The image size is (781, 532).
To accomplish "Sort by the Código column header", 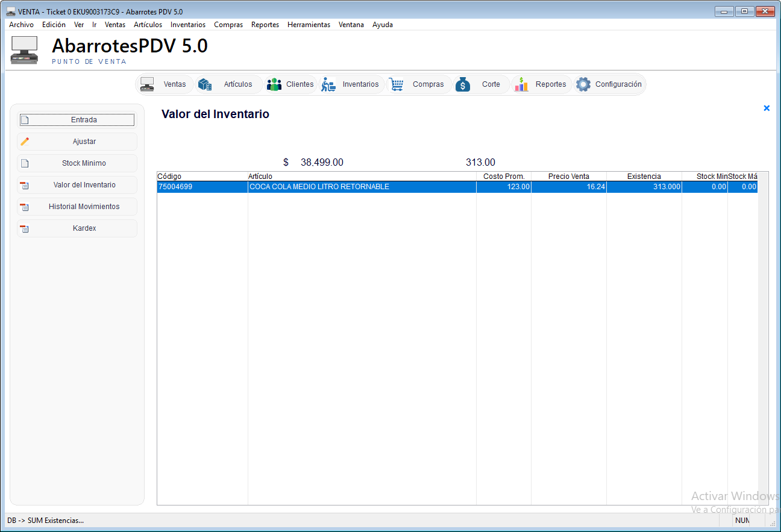I will pyautogui.click(x=202, y=177).
